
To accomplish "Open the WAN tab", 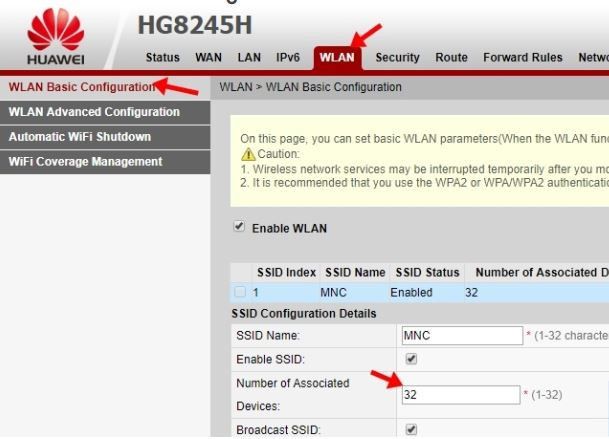I will [x=208, y=57].
